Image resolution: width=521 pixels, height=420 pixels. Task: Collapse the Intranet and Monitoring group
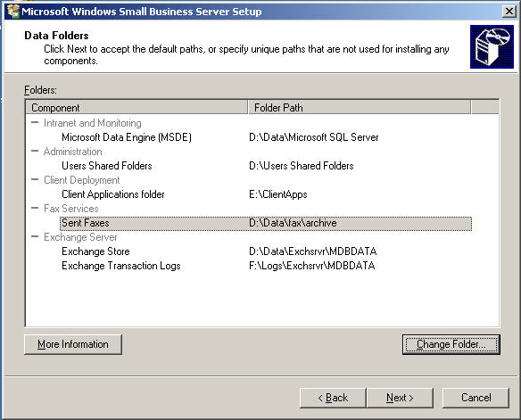point(35,122)
